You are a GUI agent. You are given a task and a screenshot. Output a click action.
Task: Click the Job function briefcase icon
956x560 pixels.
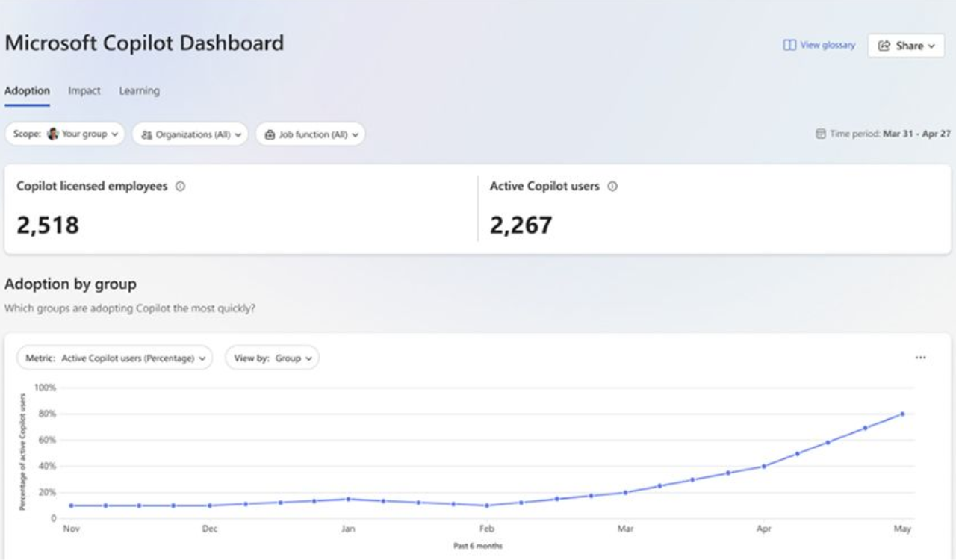point(270,135)
